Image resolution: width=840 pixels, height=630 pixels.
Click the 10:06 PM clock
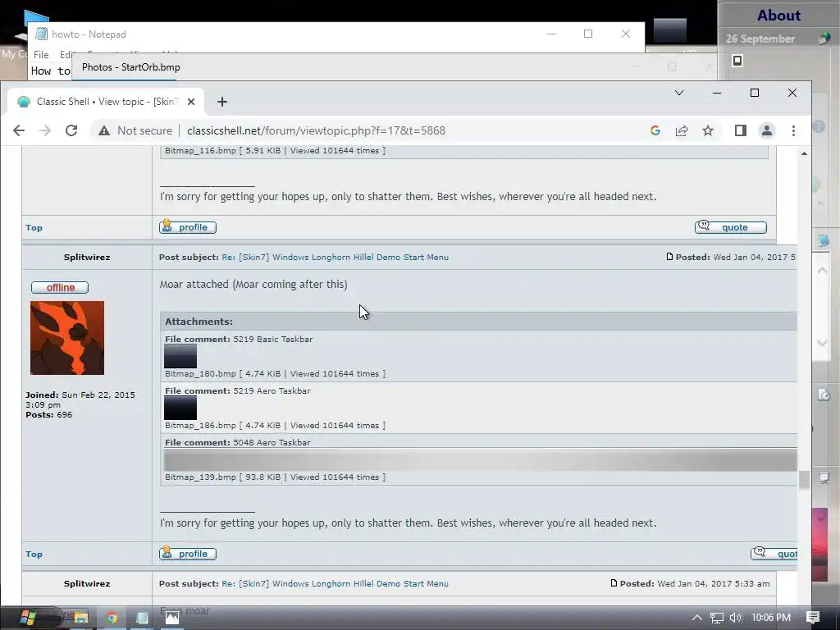tap(771, 618)
